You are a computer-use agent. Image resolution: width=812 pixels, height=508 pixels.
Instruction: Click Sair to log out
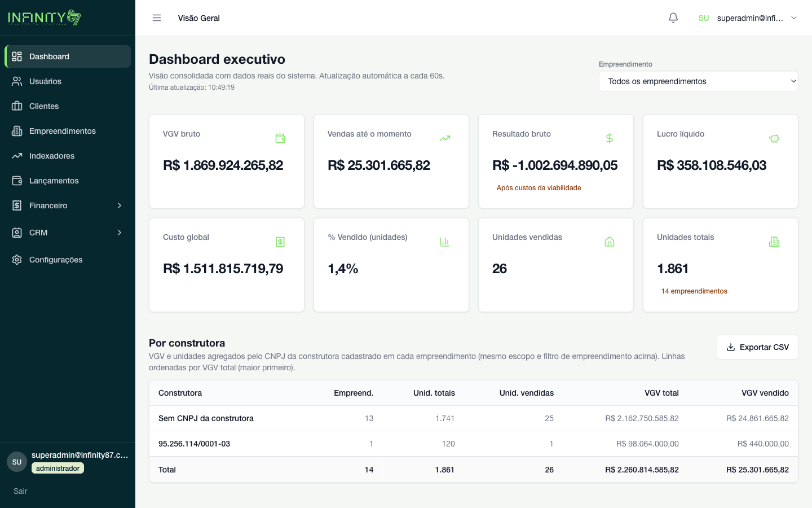pyautogui.click(x=20, y=491)
